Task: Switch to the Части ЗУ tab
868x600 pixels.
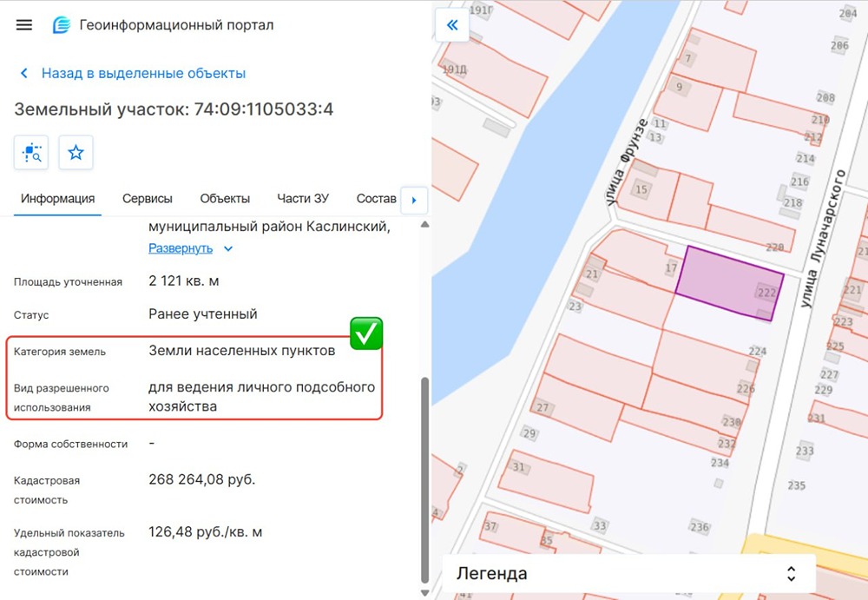Action: pyautogui.click(x=302, y=198)
